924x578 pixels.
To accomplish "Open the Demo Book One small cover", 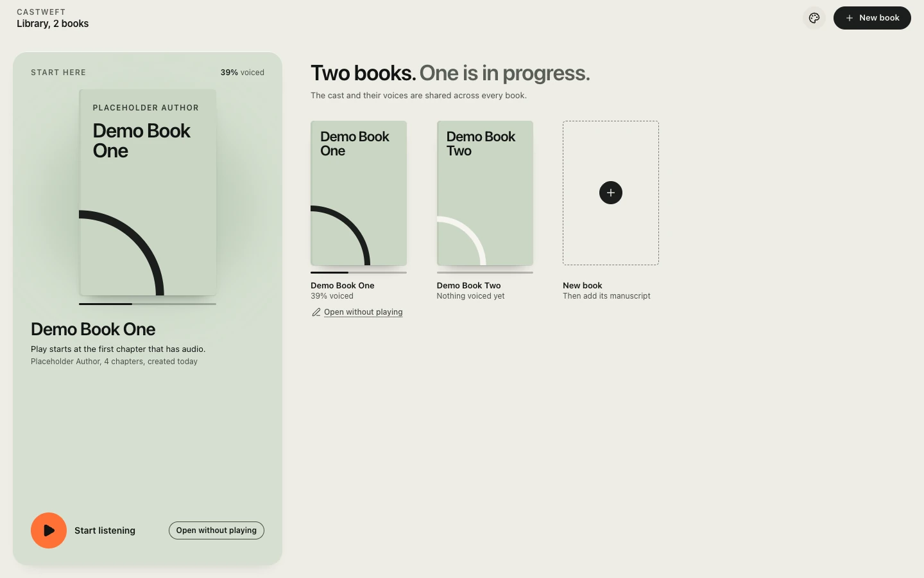I will (x=359, y=193).
